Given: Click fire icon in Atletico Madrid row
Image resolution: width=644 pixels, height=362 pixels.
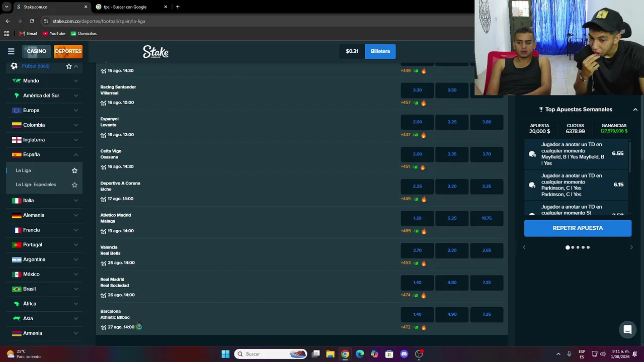Looking at the screenshot, I should pyautogui.click(x=424, y=231).
